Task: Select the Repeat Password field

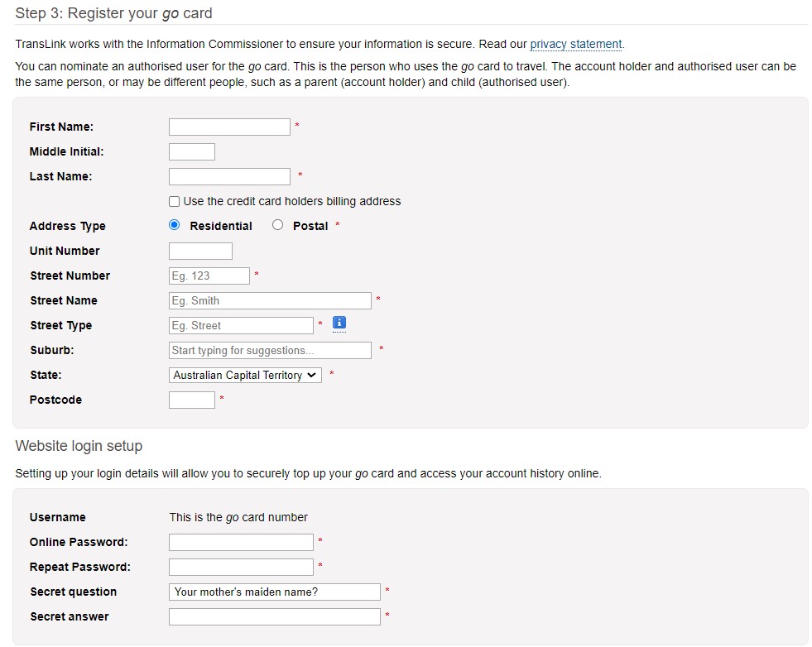Action: coord(241,568)
